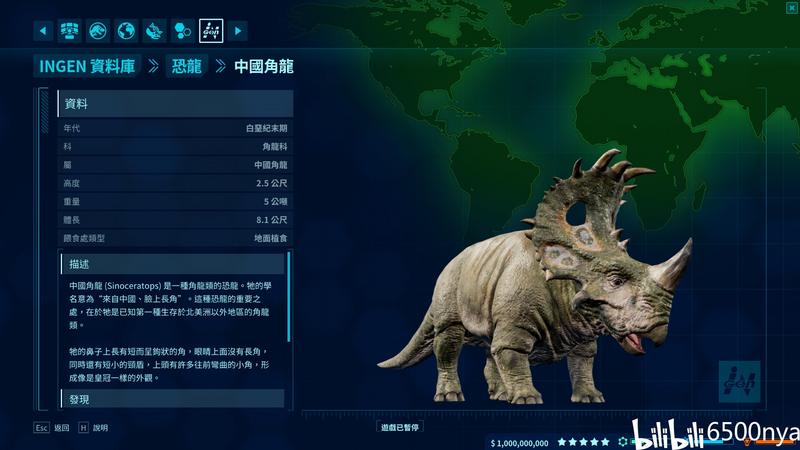Click the H 說明 help button

click(93, 428)
